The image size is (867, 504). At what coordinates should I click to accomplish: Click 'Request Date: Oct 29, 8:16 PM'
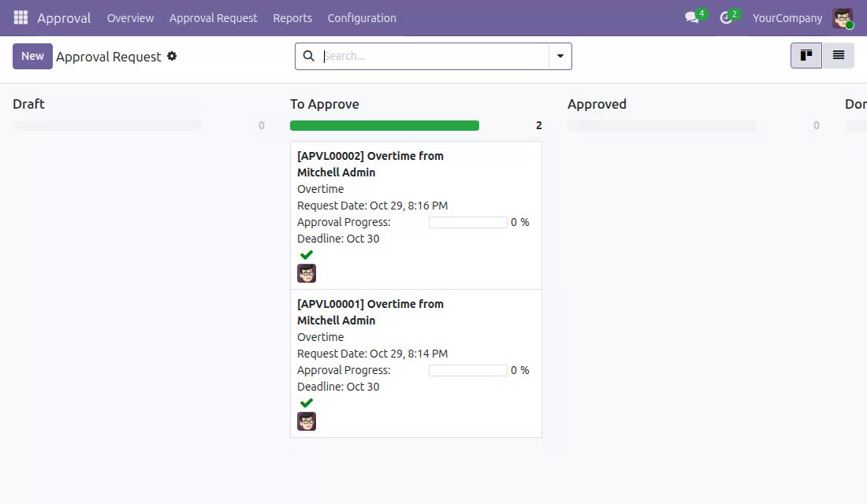(x=372, y=206)
